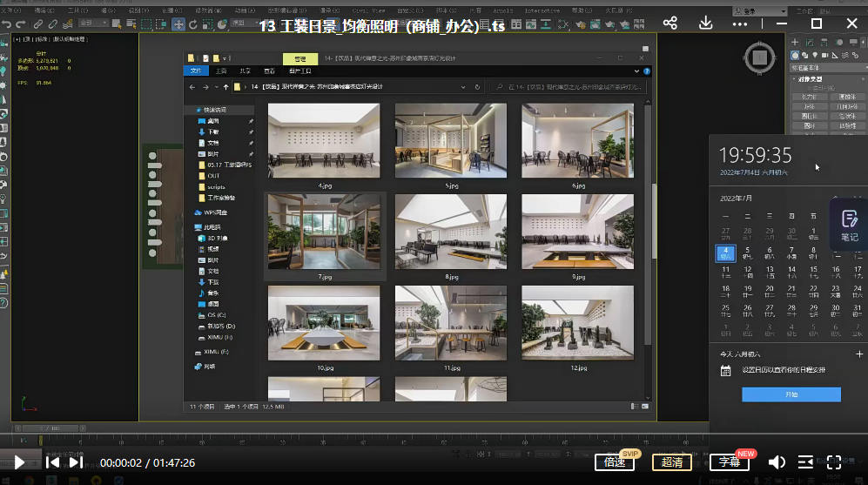Go to the previous video
Screen dimensions: 868x485
52,462
